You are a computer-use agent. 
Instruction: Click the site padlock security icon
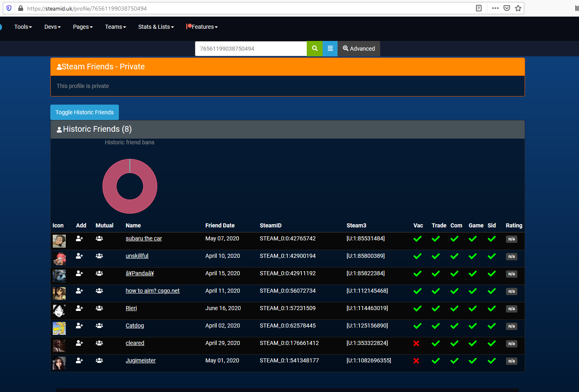pyautogui.click(x=21, y=8)
